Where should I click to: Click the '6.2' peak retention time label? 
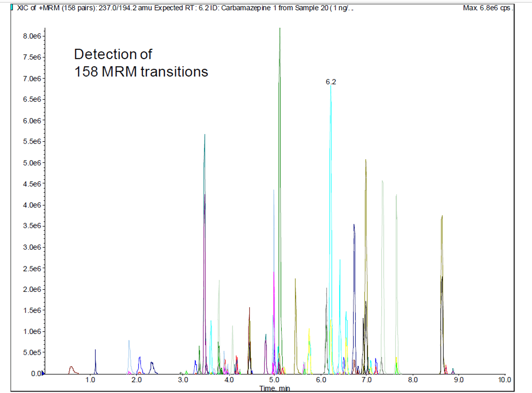click(331, 82)
